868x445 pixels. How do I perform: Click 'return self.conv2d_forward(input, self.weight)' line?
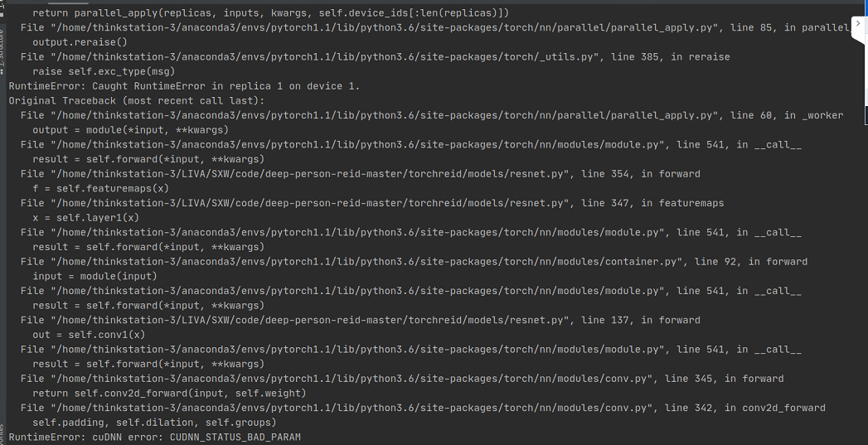pyautogui.click(x=169, y=394)
